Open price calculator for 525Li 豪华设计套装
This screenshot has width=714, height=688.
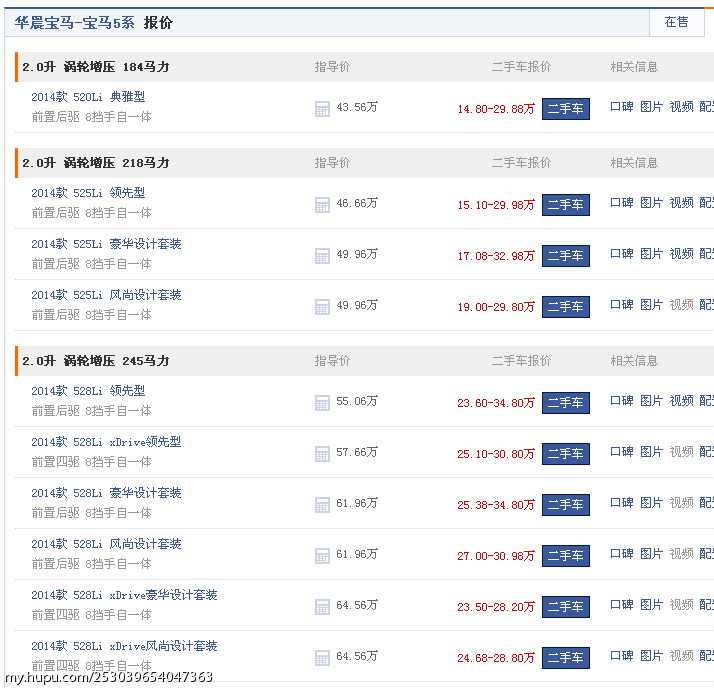click(x=322, y=256)
